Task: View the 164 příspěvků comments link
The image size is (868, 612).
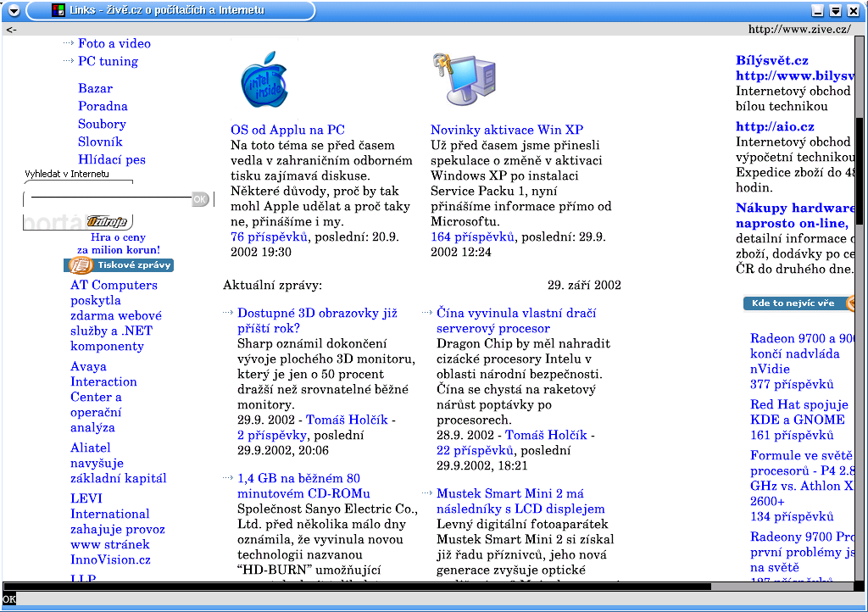Action: pos(473,236)
